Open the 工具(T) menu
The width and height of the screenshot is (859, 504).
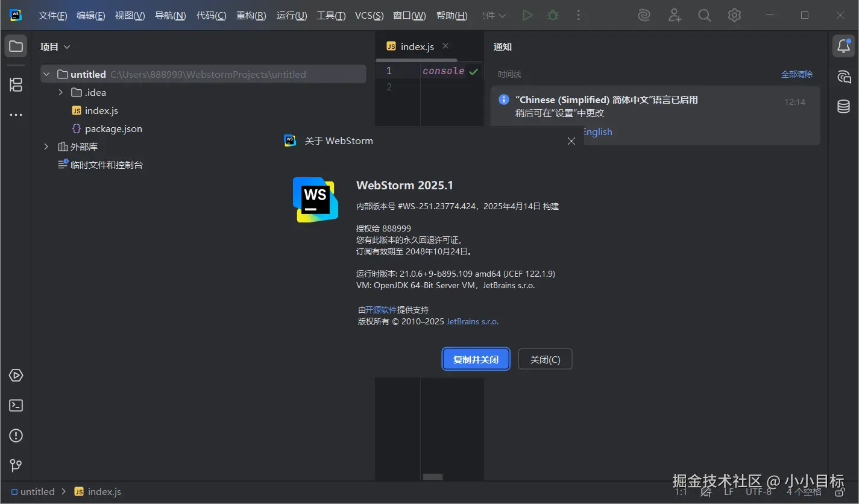tap(332, 16)
